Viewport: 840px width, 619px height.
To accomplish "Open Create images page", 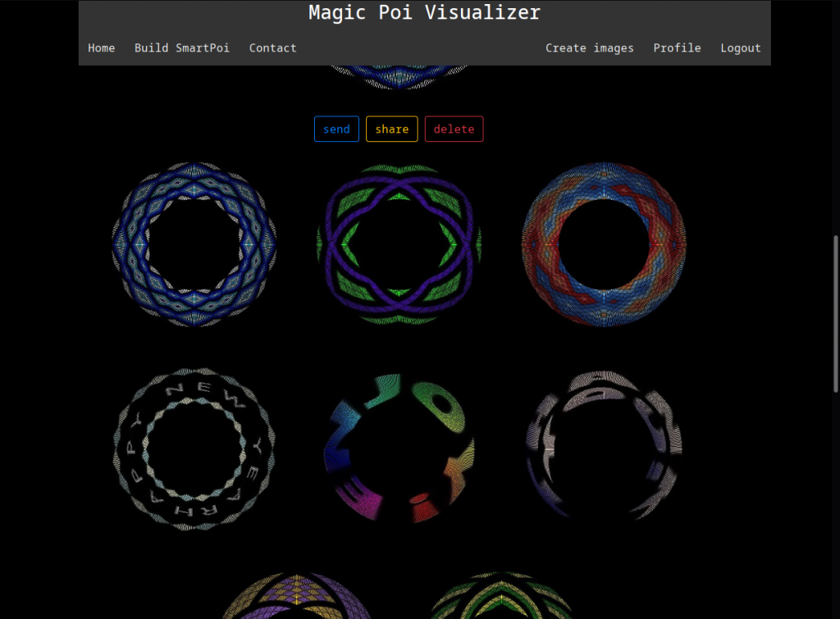I will tap(589, 48).
